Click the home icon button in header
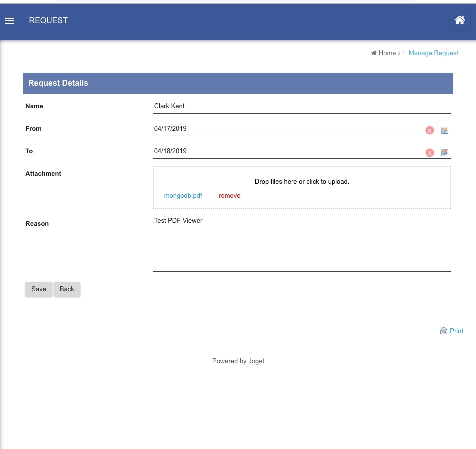The height and width of the screenshot is (449, 476). (459, 21)
